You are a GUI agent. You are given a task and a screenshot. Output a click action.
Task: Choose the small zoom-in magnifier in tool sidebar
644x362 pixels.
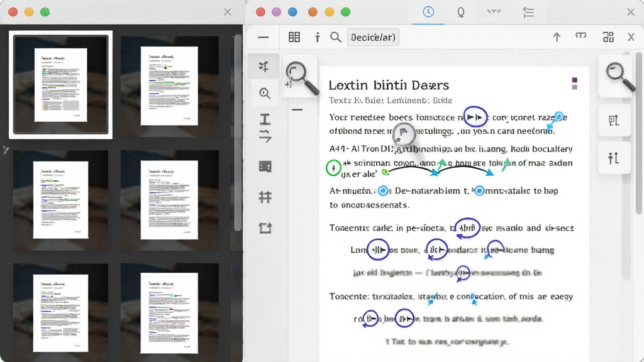click(265, 94)
